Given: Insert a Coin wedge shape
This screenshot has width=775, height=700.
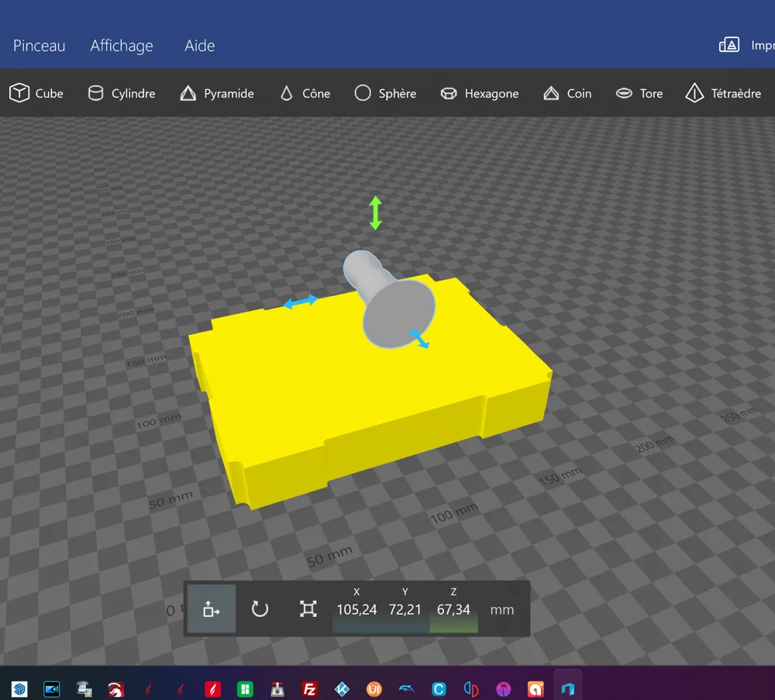Looking at the screenshot, I should coord(567,94).
